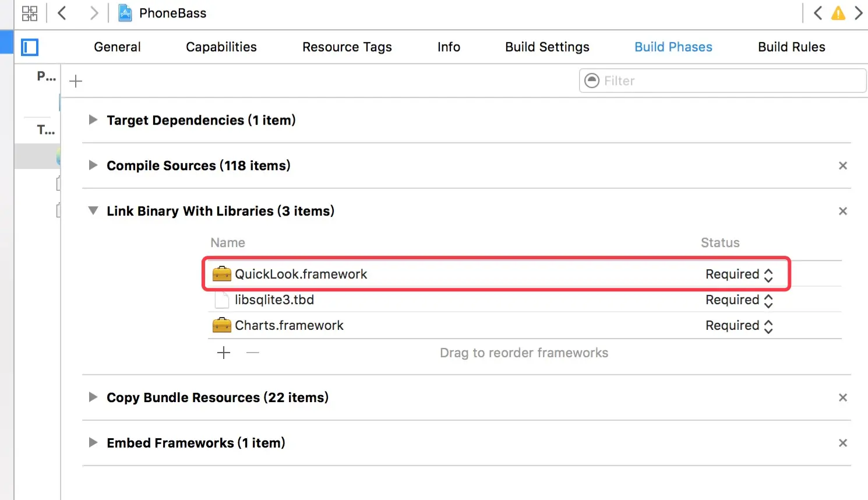Select the Charts.framework name
Image resolution: width=868 pixels, height=500 pixels.
[289, 325]
